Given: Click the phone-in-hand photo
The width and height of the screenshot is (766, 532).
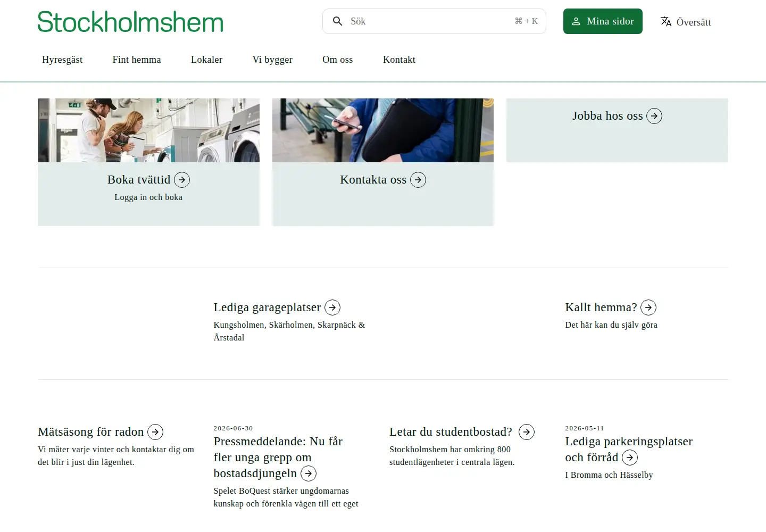Looking at the screenshot, I should coord(383,130).
